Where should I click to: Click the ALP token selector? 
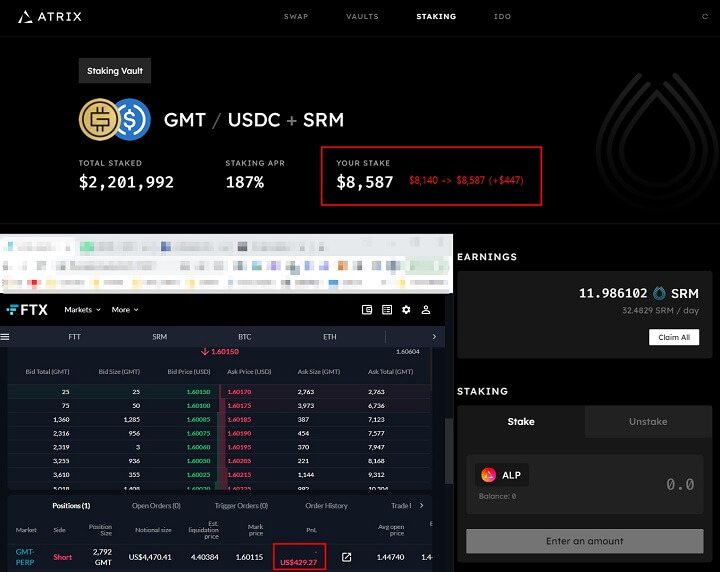(x=501, y=475)
